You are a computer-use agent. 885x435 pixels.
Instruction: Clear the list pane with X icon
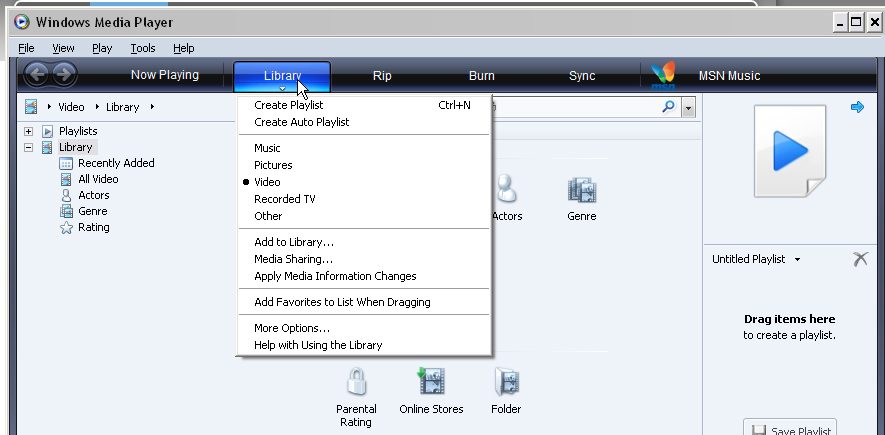pos(860,259)
